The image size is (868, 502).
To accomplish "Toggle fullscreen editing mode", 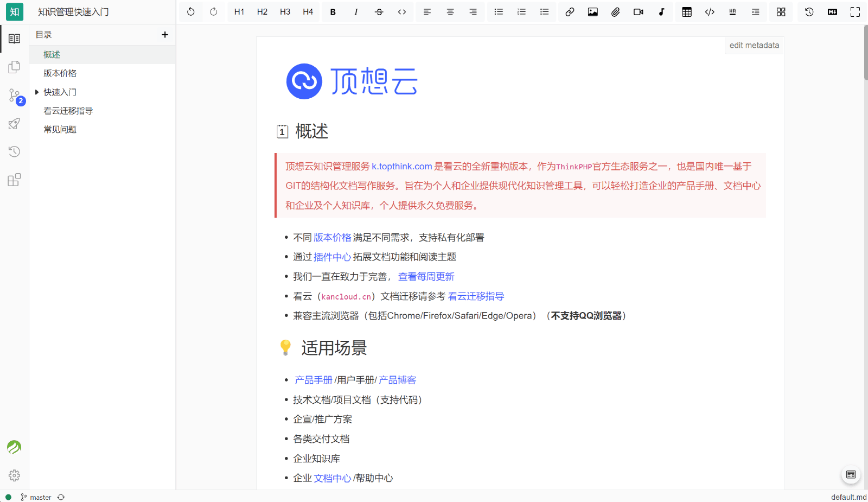I will (x=855, y=11).
